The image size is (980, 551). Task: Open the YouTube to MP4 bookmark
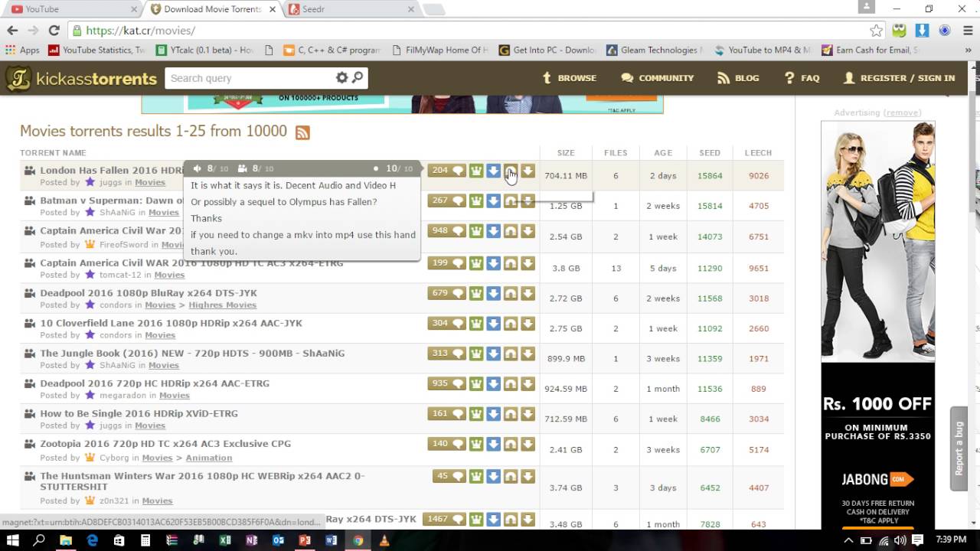pos(763,50)
